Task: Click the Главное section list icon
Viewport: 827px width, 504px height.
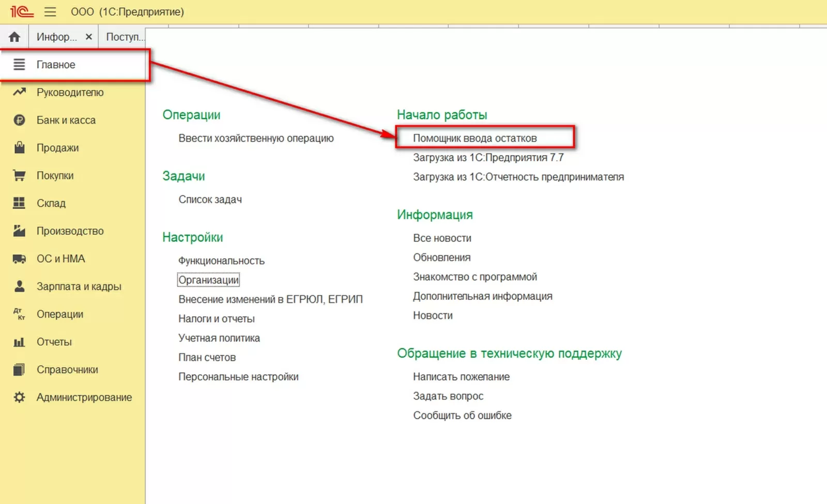Action: [x=19, y=65]
